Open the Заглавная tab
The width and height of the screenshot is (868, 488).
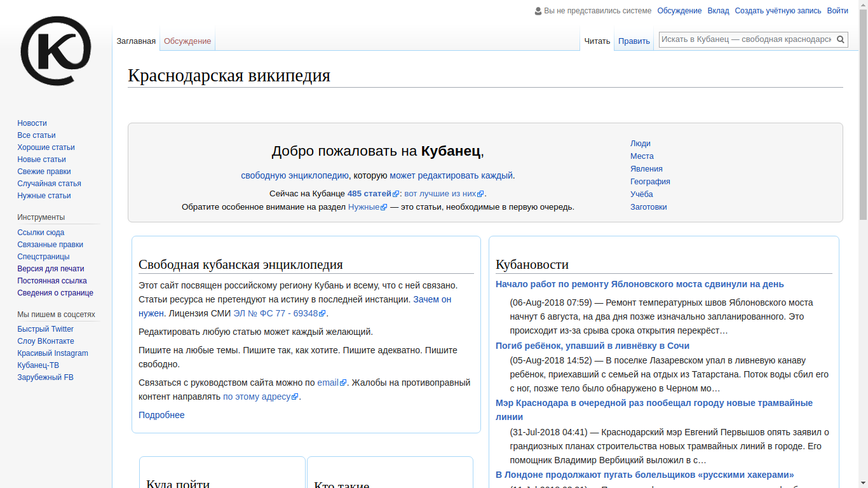pyautogui.click(x=136, y=41)
